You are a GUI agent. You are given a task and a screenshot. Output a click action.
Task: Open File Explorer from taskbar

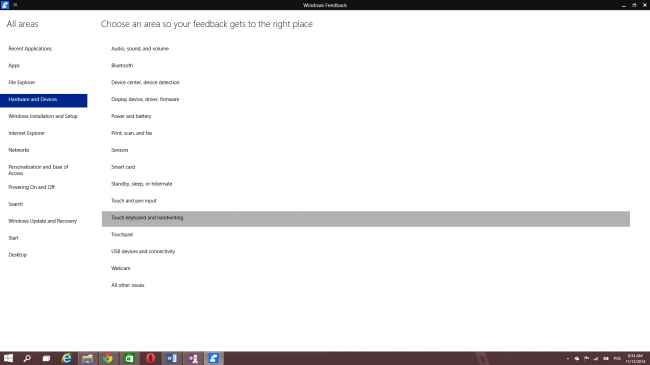87,358
